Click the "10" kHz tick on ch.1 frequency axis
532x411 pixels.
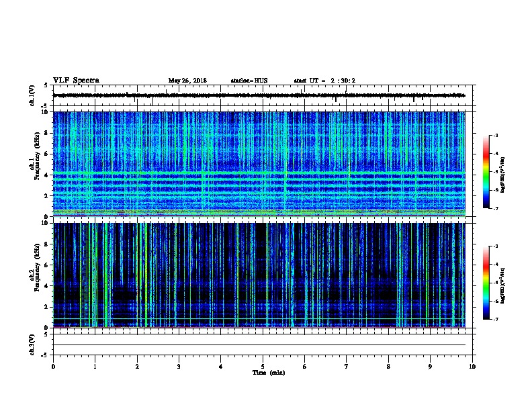tap(45, 112)
